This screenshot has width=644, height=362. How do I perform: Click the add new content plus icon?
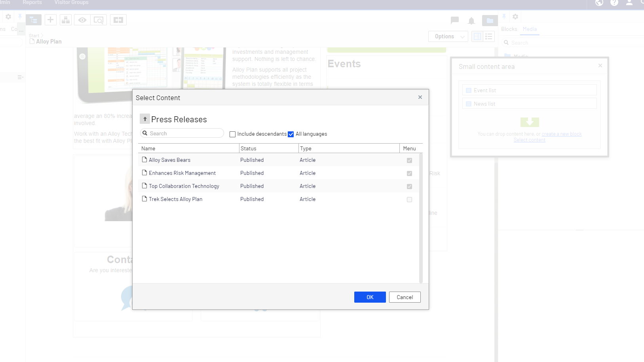tap(50, 20)
